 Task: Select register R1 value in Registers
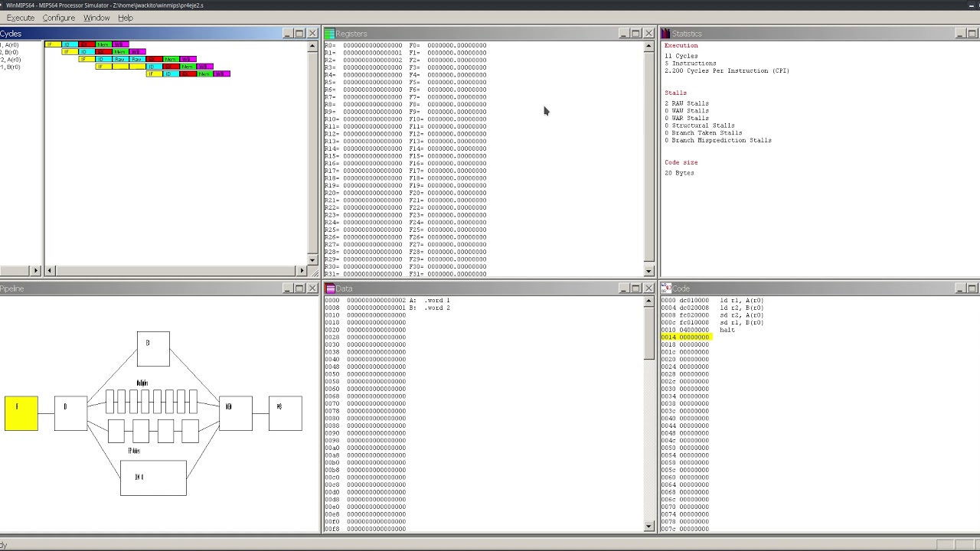372,53
